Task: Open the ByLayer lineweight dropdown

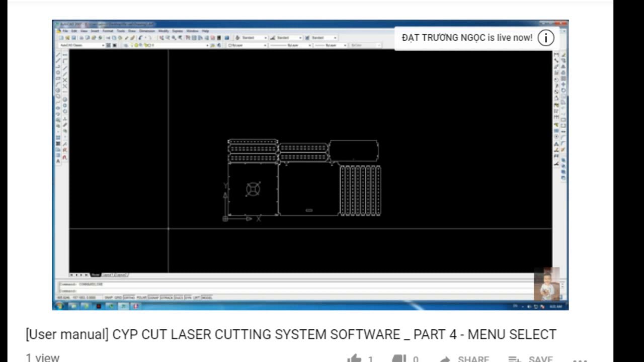Action: pos(331,45)
